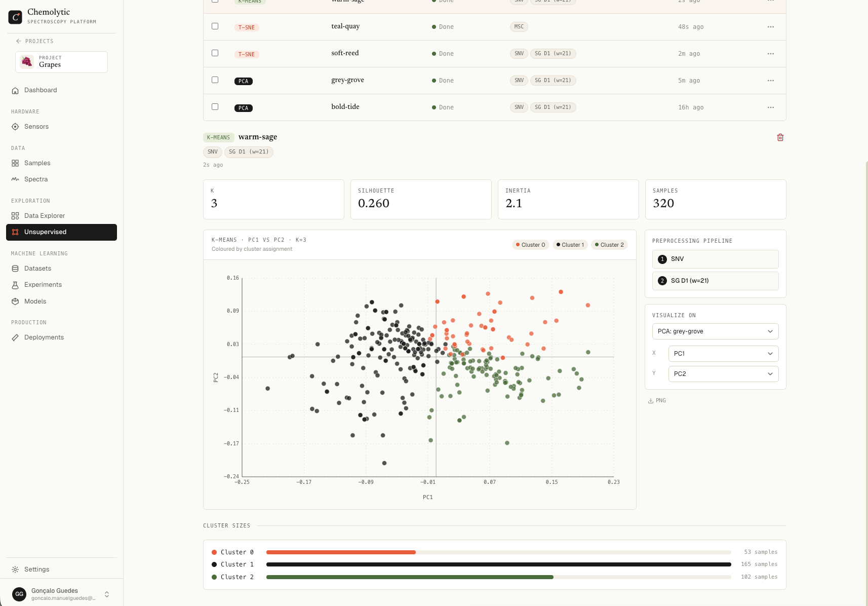Click the Data Explorer icon
This screenshot has width=868, height=606.
coord(15,216)
